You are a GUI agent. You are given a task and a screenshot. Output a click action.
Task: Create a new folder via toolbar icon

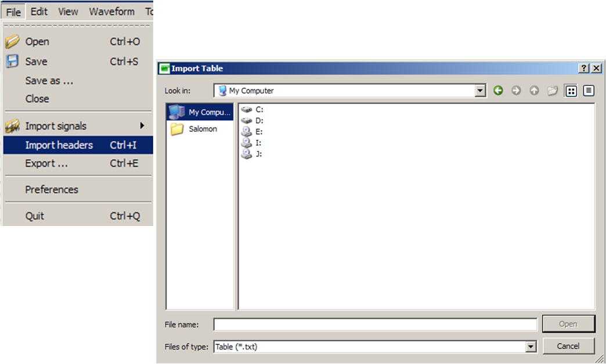(x=553, y=91)
